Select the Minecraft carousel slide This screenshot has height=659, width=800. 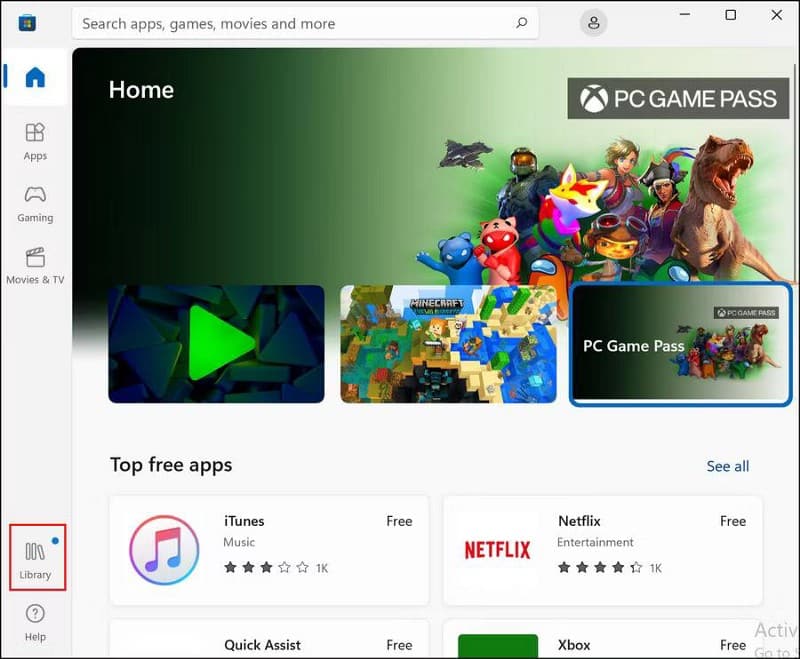(x=448, y=343)
